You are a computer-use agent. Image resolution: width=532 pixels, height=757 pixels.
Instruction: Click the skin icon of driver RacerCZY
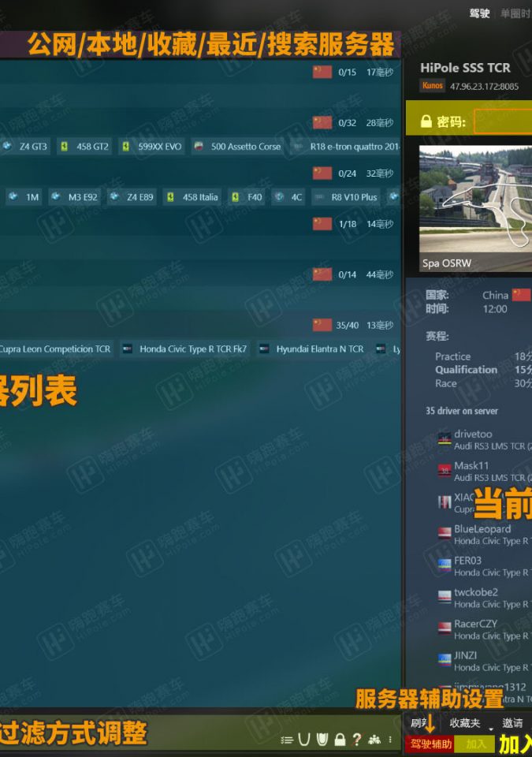(445, 628)
